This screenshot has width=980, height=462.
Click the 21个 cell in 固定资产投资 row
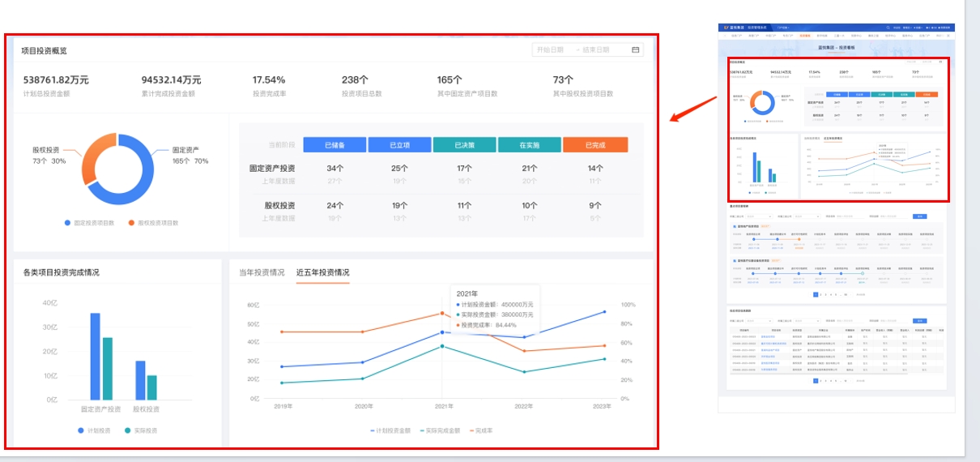point(530,169)
